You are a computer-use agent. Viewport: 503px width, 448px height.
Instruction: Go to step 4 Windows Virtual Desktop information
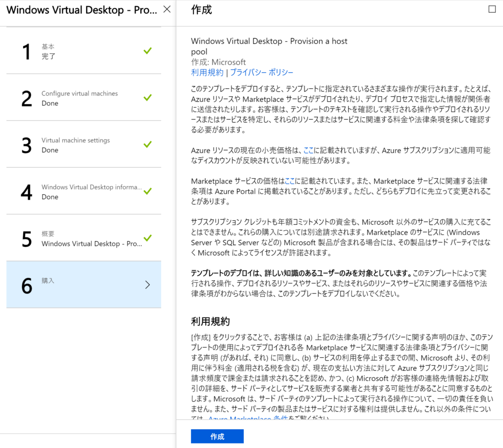coord(84,191)
